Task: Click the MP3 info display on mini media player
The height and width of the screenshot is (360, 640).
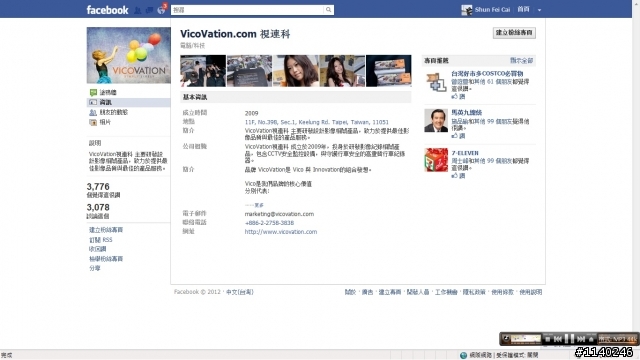Action: click(617, 339)
